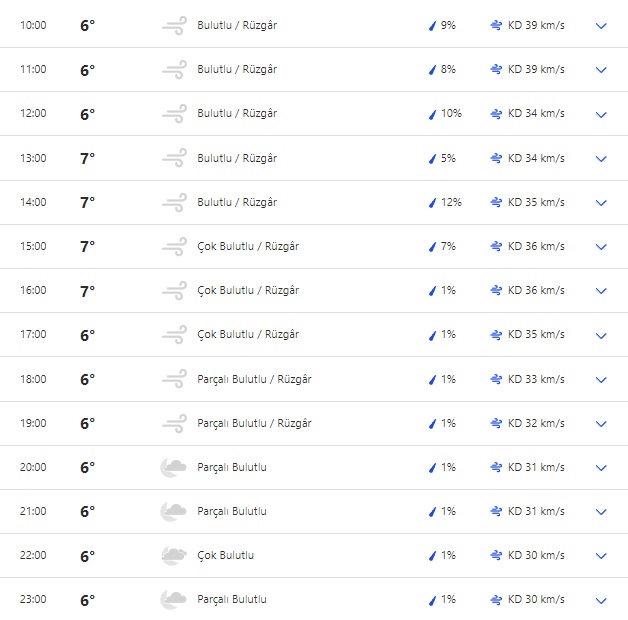Click the wind weather icon at 13:00

[x=174, y=158]
